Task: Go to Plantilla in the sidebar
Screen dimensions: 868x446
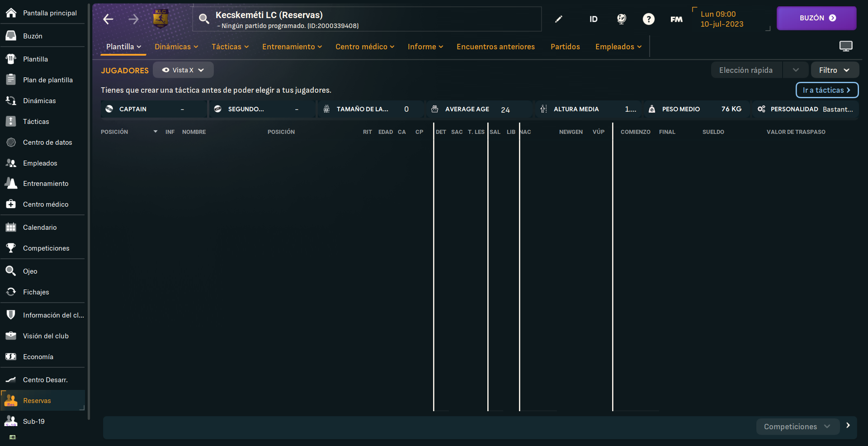Action: pyautogui.click(x=42, y=59)
